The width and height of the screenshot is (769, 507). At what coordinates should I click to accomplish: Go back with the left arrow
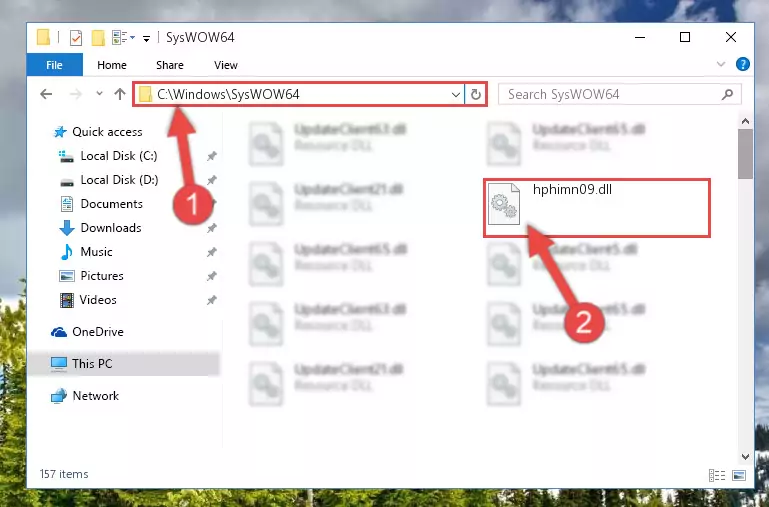tap(46, 94)
